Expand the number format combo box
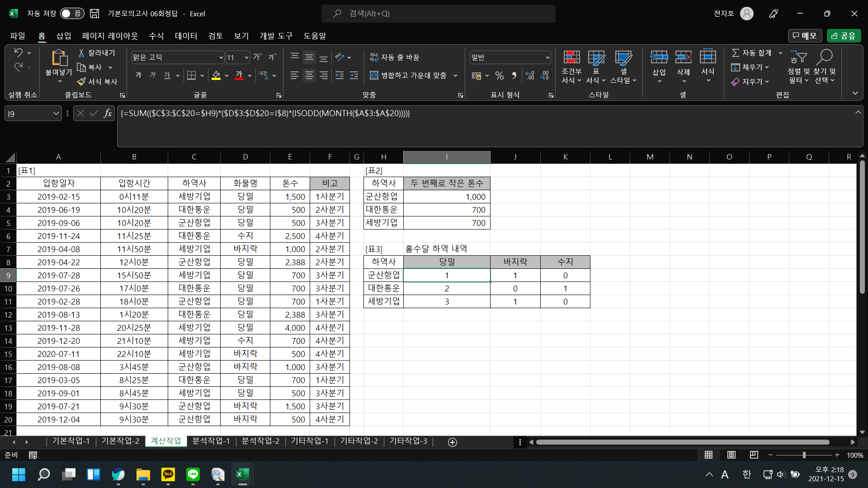Screen dimensions: 868x488 pos(547,57)
